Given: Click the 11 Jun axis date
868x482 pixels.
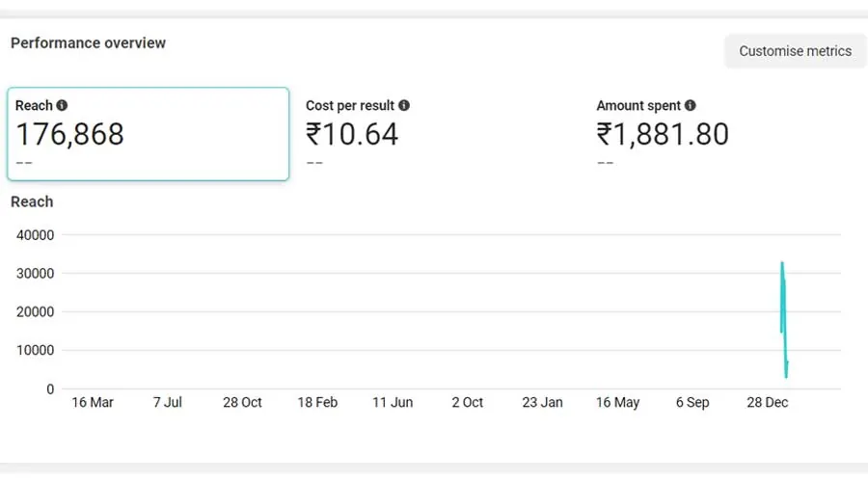Looking at the screenshot, I should [x=393, y=402].
